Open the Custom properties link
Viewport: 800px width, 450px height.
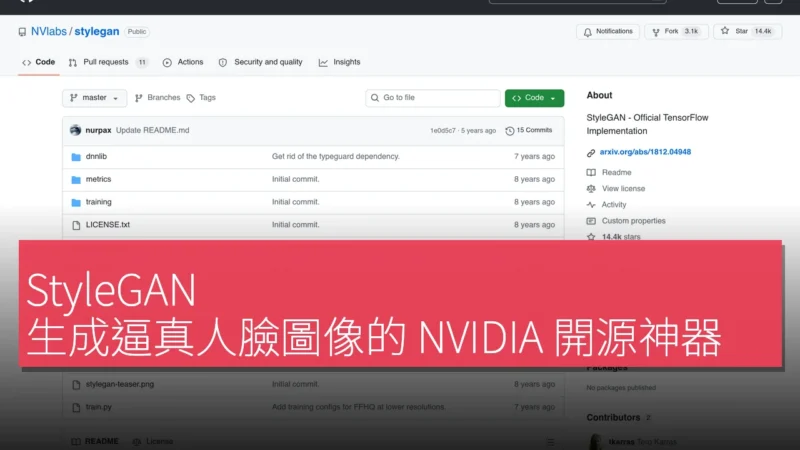click(x=634, y=221)
